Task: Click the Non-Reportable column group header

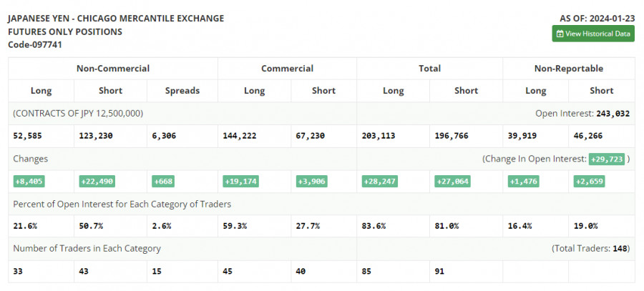Action: click(568, 69)
